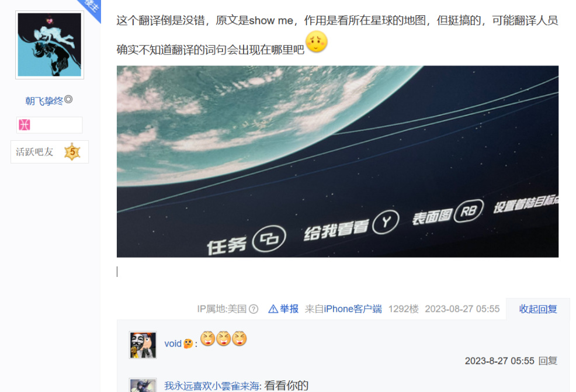Open profile 我永远喜欢小雲雀来海

tap(212, 386)
